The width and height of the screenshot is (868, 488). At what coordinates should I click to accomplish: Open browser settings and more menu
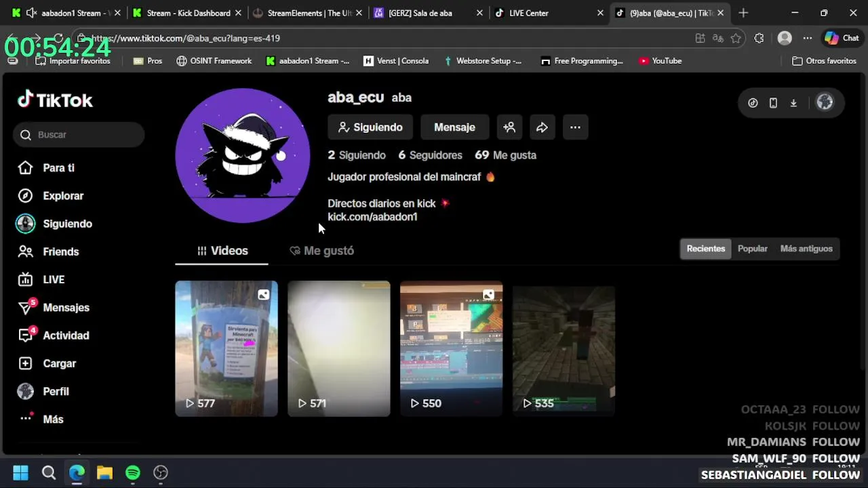(807, 39)
